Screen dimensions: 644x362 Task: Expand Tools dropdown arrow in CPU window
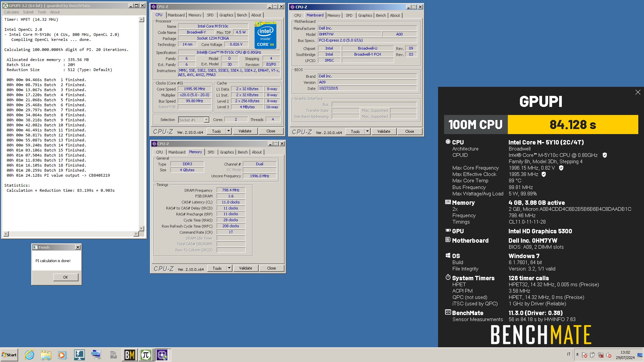click(x=229, y=131)
